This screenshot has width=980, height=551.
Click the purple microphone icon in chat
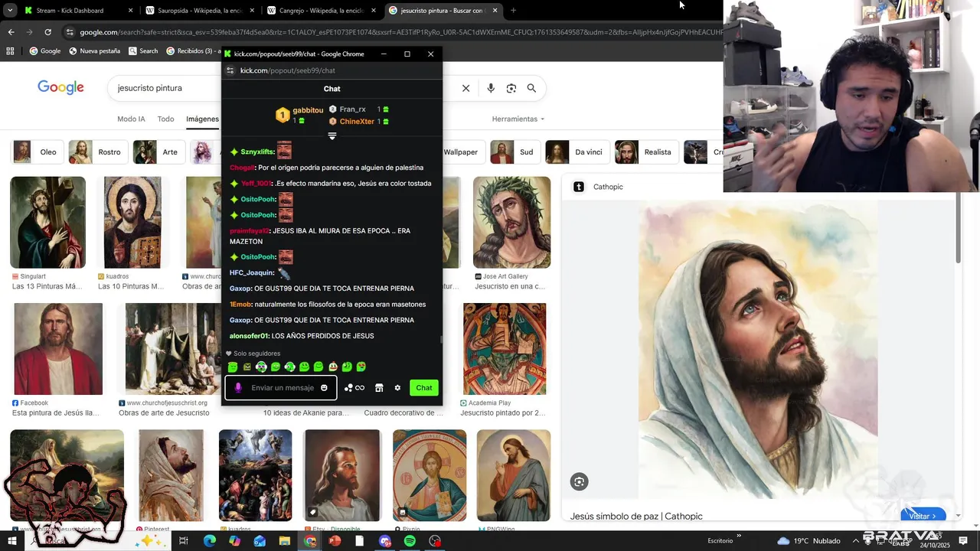(238, 388)
